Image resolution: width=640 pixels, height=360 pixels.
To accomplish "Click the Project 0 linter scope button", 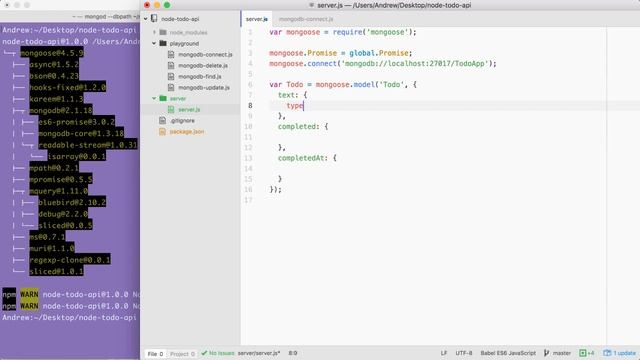I will click(182, 354).
